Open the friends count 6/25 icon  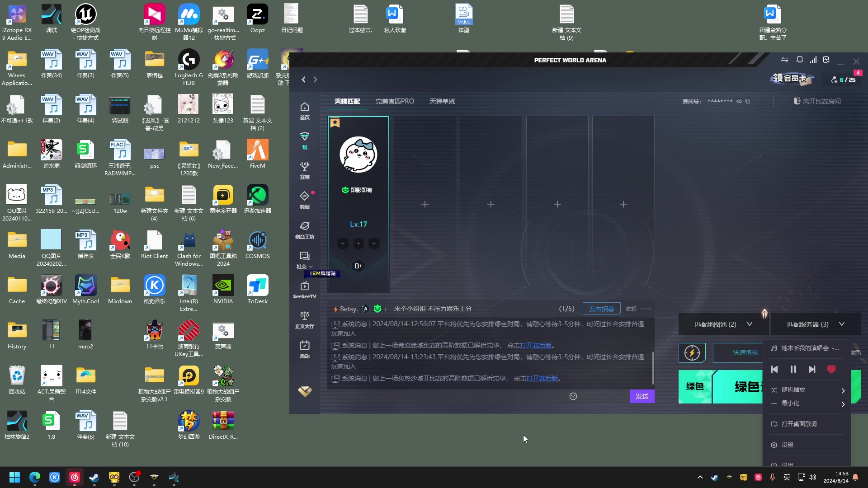tap(844, 80)
